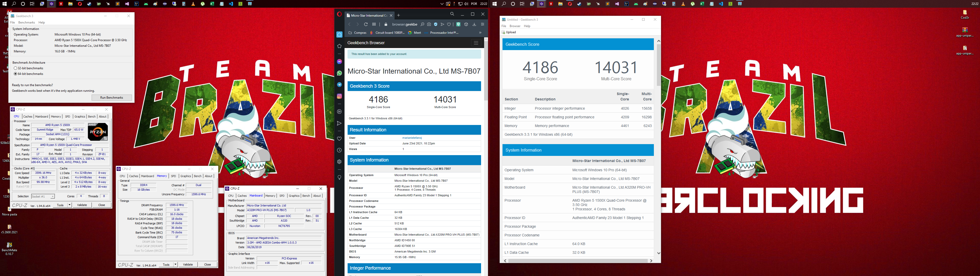Click Geekbench results horizontal scrollbar

pyautogui.click(x=578, y=261)
